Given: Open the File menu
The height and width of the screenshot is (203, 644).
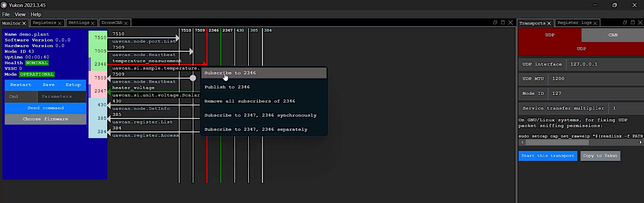Looking at the screenshot, I should [x=6, y=14].
